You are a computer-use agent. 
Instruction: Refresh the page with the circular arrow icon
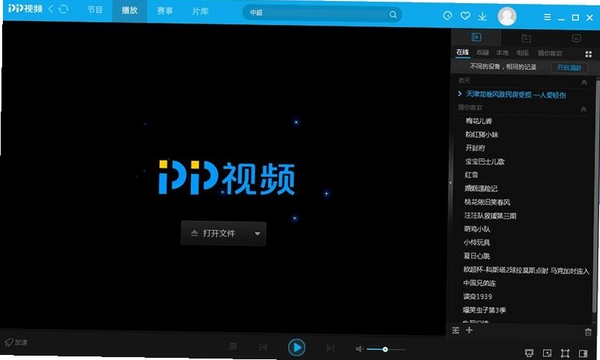click(x=64, y=9)
